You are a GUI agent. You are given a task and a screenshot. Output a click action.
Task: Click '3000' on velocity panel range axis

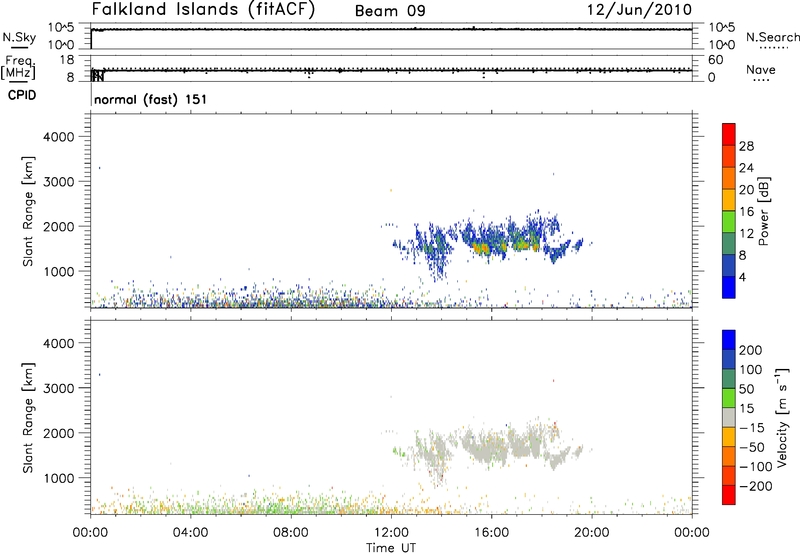tap(59, 388)
